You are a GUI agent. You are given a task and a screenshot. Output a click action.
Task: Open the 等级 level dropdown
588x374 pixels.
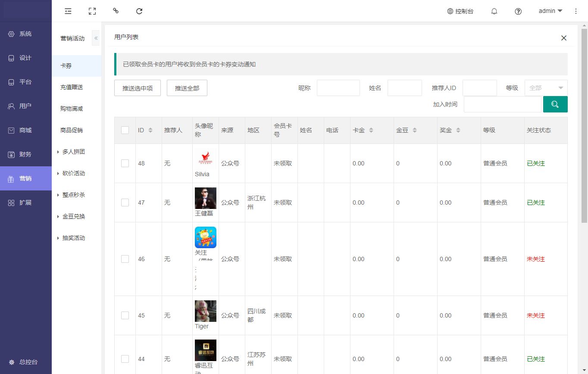546,88
